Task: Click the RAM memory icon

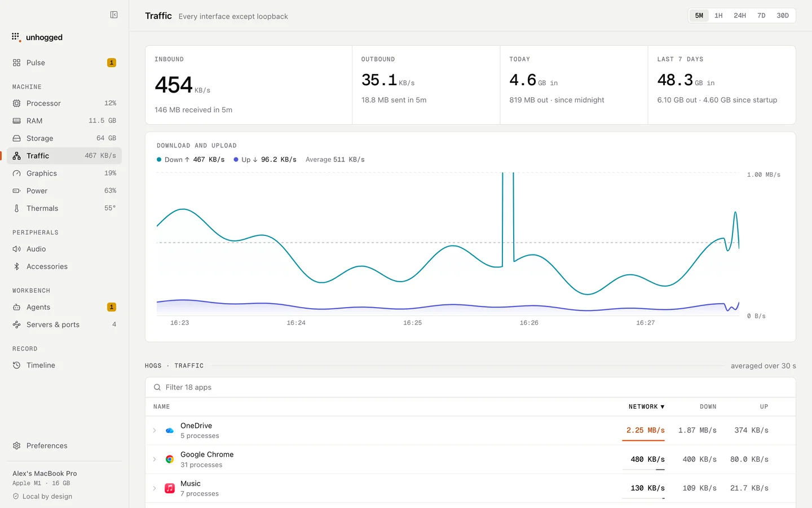Action: pyautogui.click(x=16, y=121)
